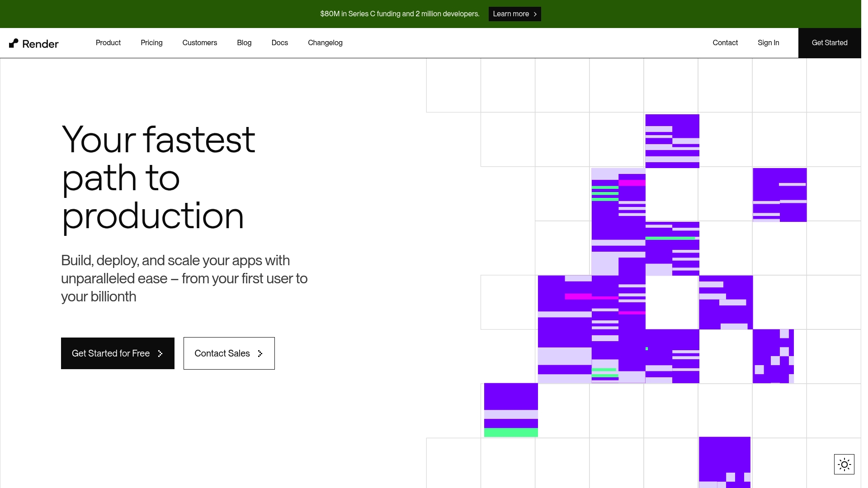Click arrow icon on Contact Sales button
The width and height of the screenshot is (868, 488).
tap(260, 353)
